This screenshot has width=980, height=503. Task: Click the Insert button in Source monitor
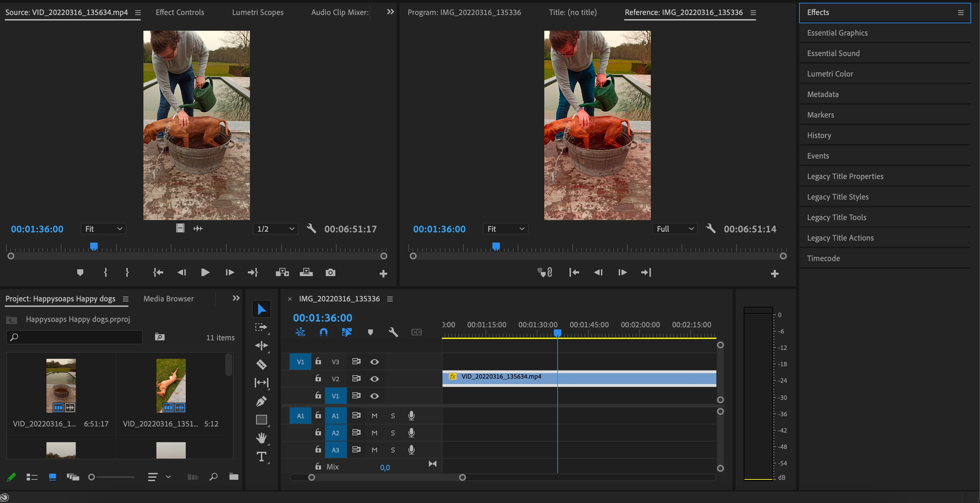[x=282, y=273]
